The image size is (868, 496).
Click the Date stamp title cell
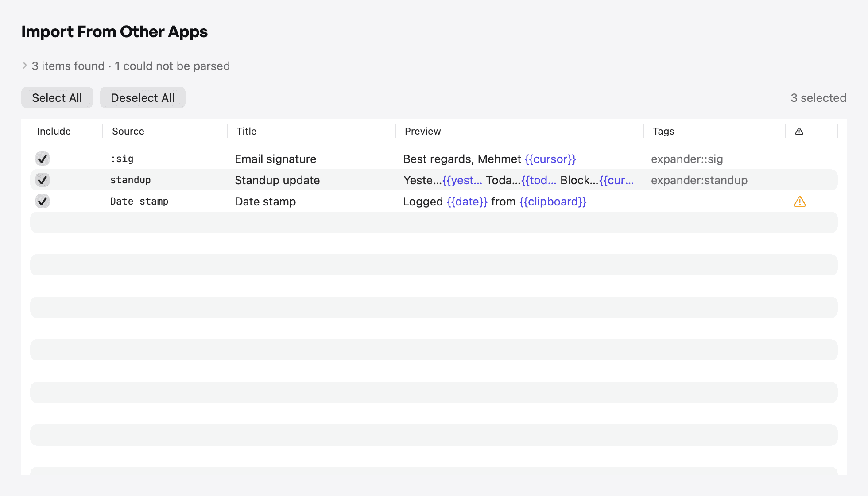click(265, 201)
